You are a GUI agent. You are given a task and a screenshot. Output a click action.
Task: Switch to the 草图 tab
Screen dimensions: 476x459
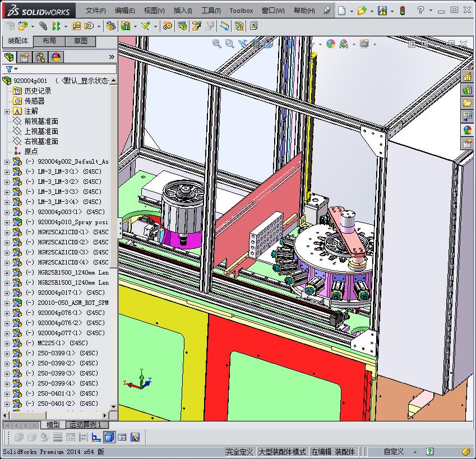click(80, 41)
